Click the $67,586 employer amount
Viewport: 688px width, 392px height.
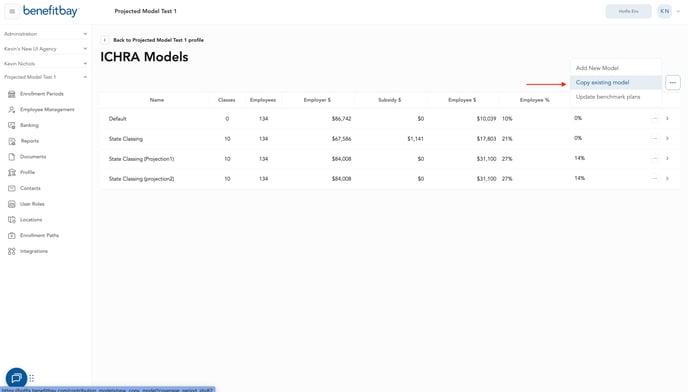(x=341, y=139)
